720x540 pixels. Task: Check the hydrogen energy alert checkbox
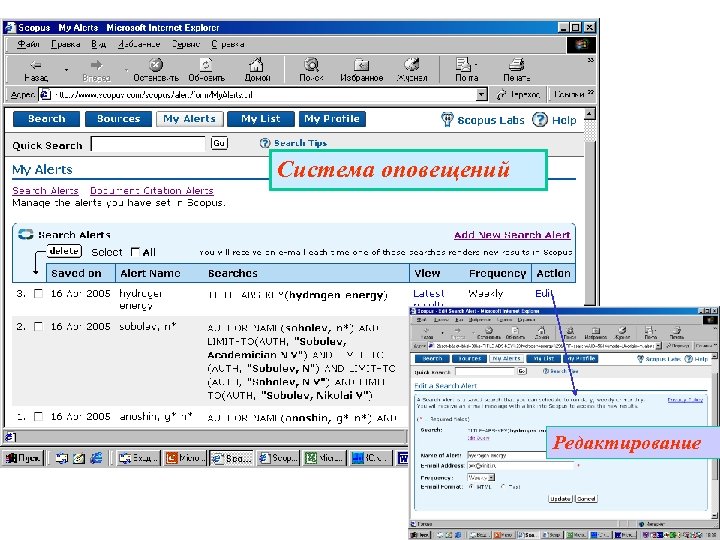click(x=39, y=294)
